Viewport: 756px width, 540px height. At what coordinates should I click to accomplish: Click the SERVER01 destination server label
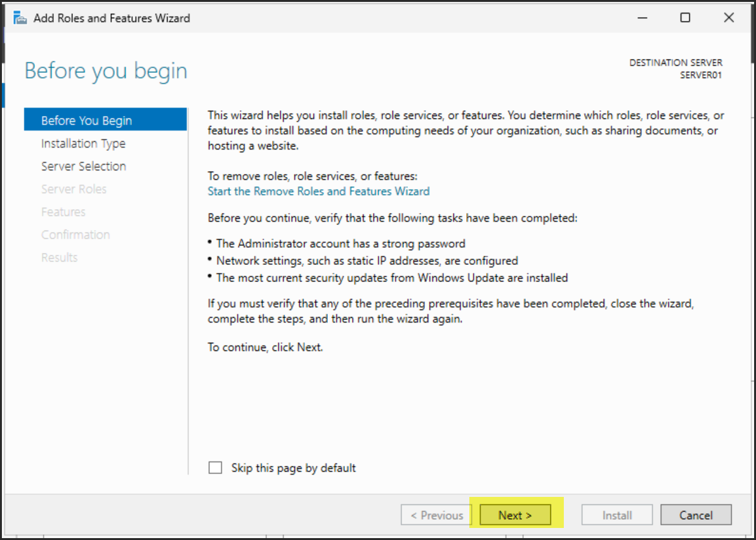point(701,75)
